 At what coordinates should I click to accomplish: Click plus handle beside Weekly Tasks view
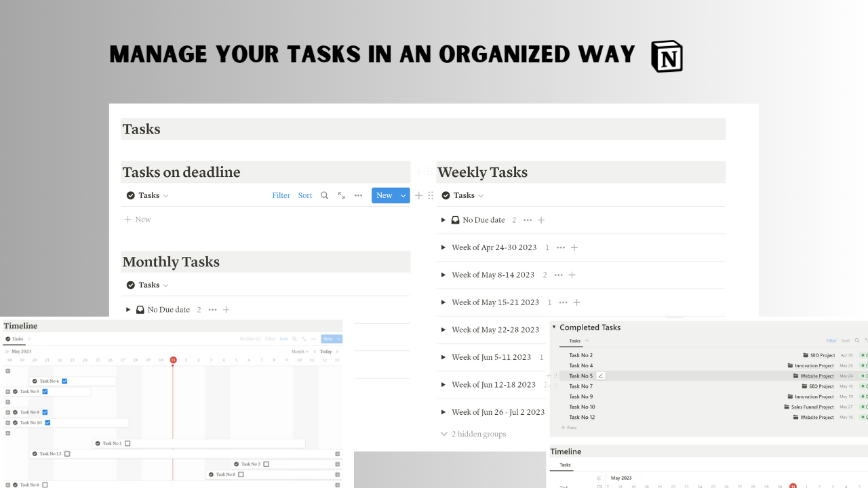point(419,195)
